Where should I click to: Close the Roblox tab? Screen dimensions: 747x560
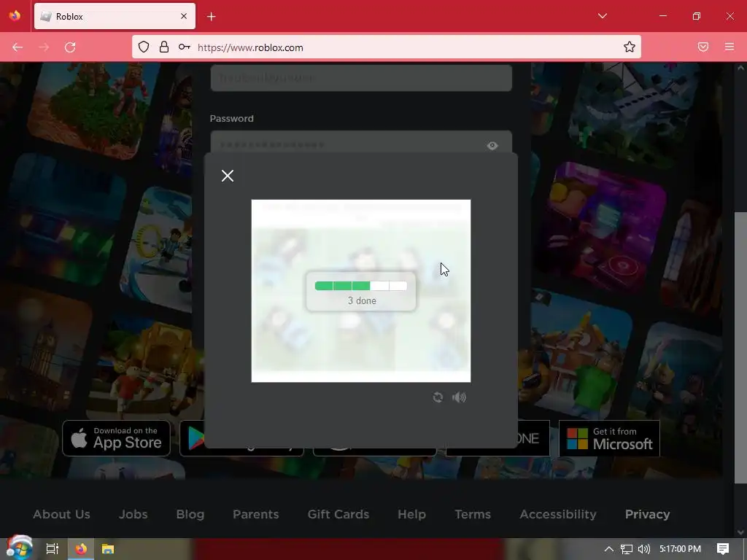(x=184, y=16)
